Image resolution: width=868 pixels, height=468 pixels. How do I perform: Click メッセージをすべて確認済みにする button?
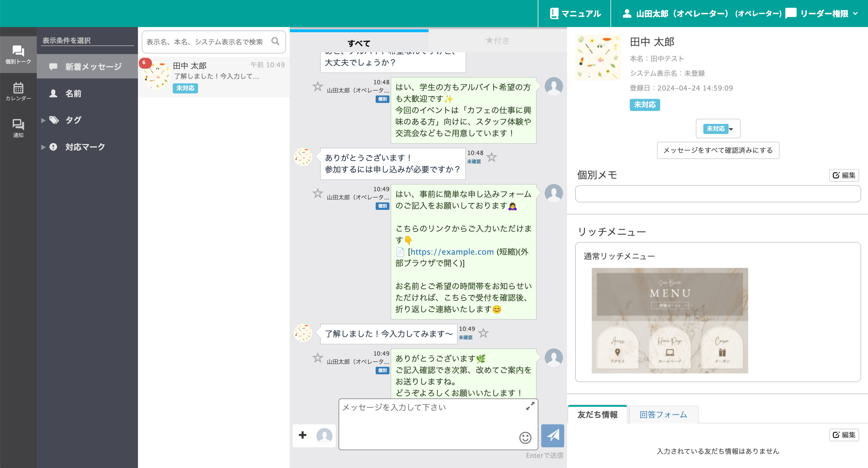[x=718, y=150]
